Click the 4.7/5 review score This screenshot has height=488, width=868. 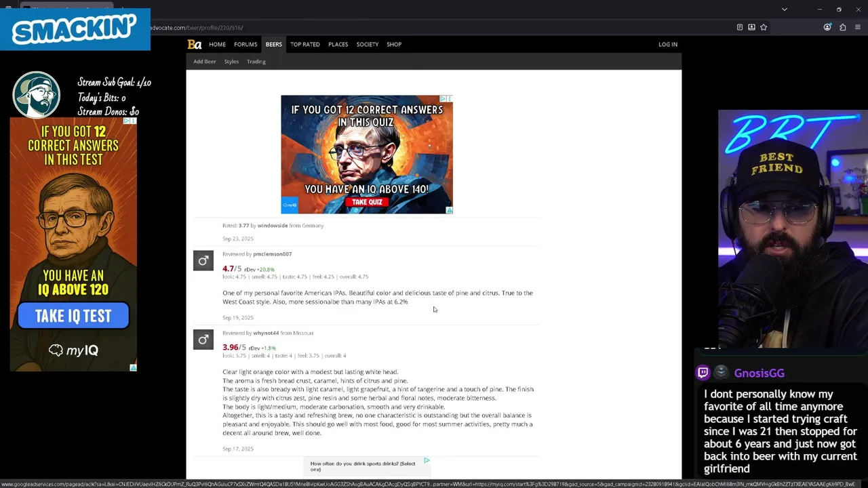[232, 269]
